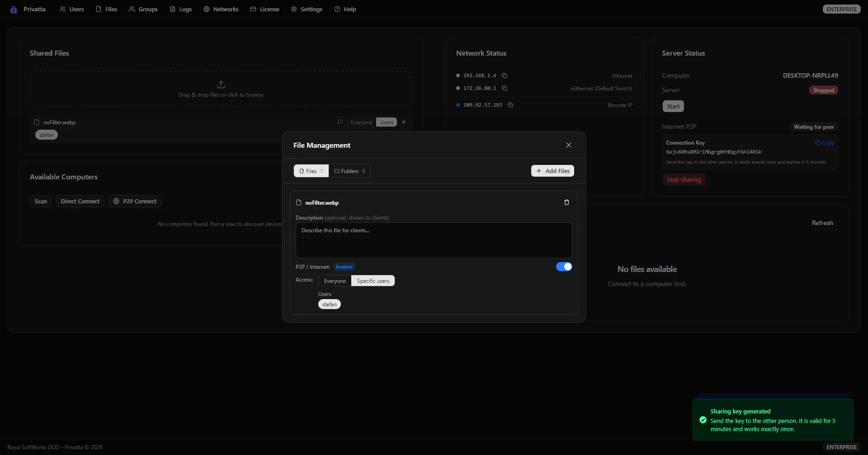Scan for available computers

[41, 202]
